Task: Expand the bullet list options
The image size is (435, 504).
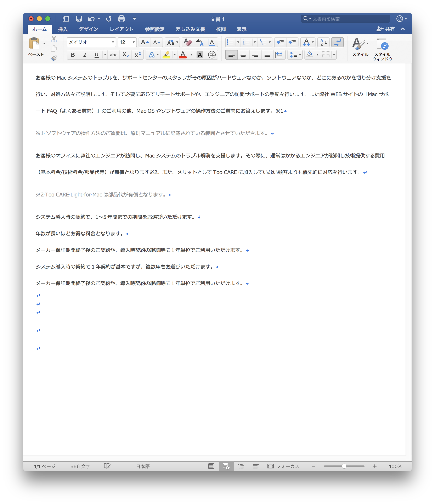Action: tap(238, 42)
